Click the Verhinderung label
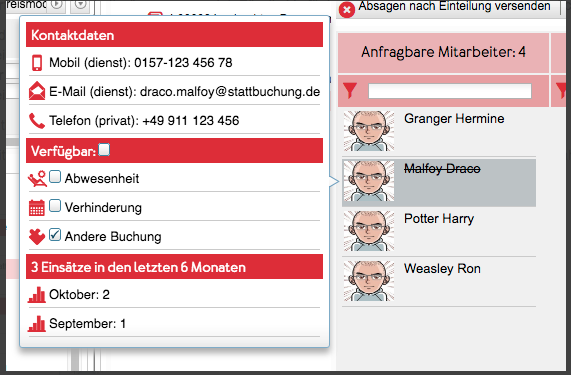The height and width of the screenshot is (375, 571). (103, 208)
